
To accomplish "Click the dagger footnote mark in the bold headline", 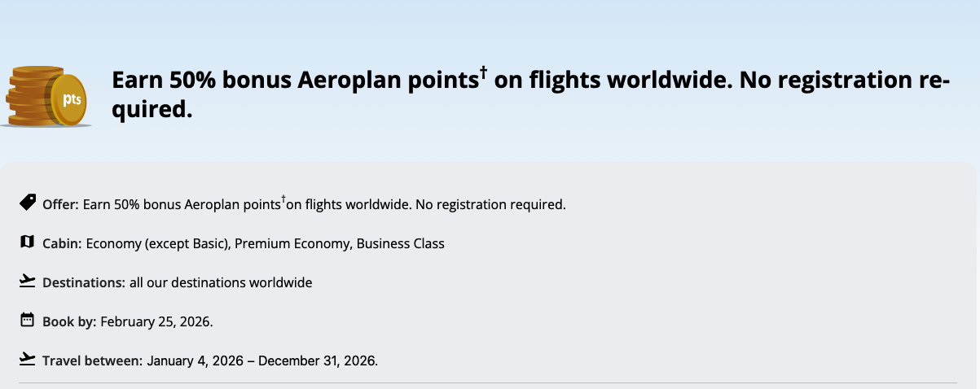I will click(483, 73).
